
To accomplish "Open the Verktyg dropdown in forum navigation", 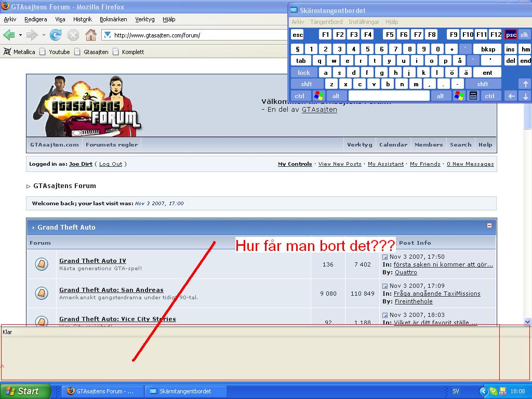I will (x=360, y=144).
